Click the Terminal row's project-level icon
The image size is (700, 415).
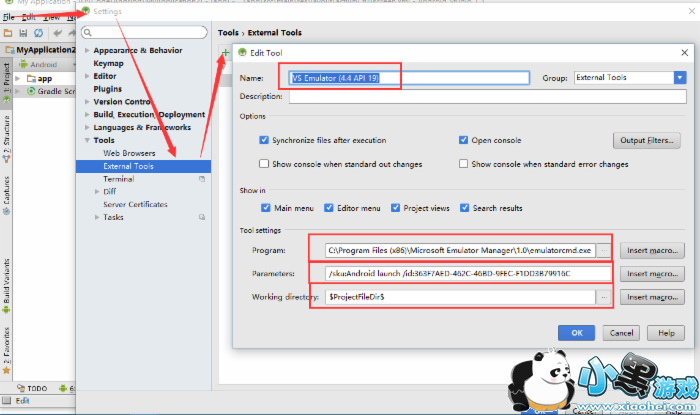coord(202,179)
